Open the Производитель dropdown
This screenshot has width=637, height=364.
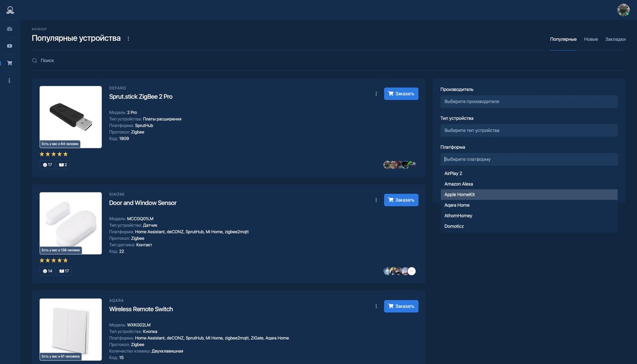pyautogui.click(x=529, y=101)
